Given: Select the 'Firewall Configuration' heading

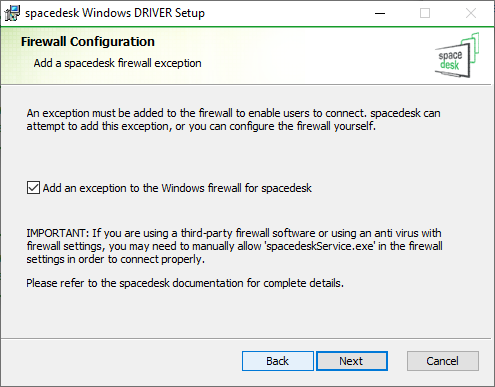Looking at the screenshot, I should tap(88, 42).
